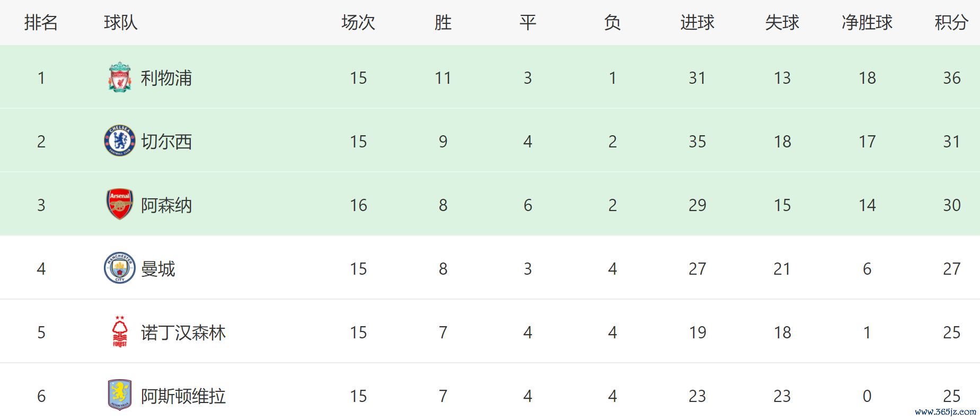The image size is (980, 420).
Task: Click the Chelsea club badge icon
Action: coord(120,141)
